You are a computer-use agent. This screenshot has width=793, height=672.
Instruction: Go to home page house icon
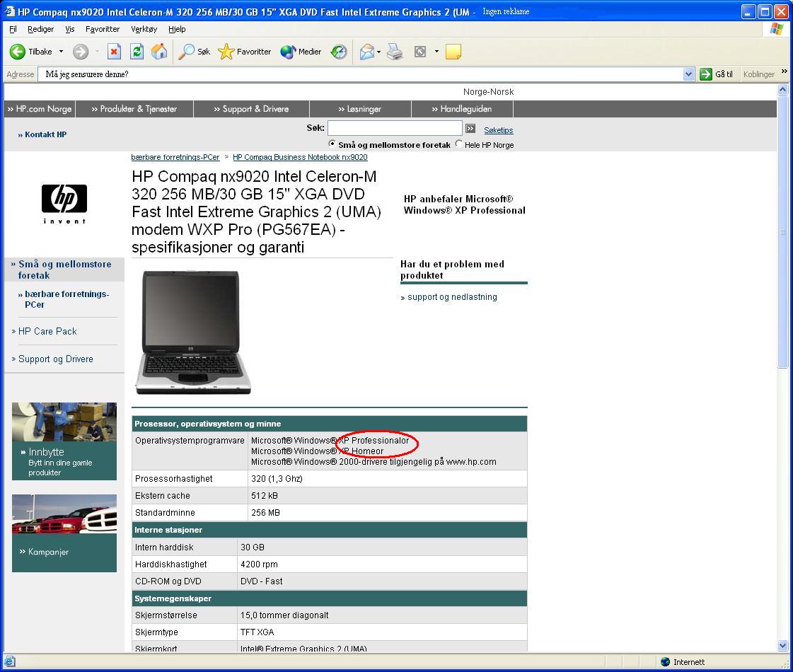[x=158, y=52]
